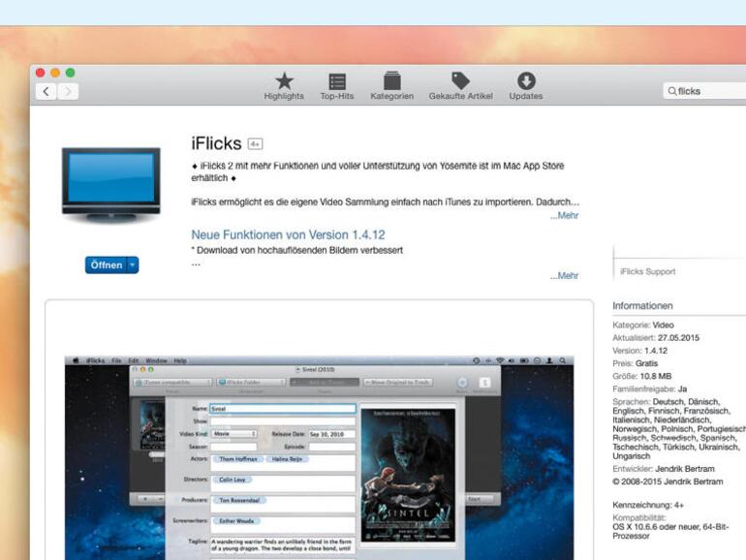Screen dimensions: 746x560
Task: Go forward with the right arrow
Action: (x=68, y=91)
